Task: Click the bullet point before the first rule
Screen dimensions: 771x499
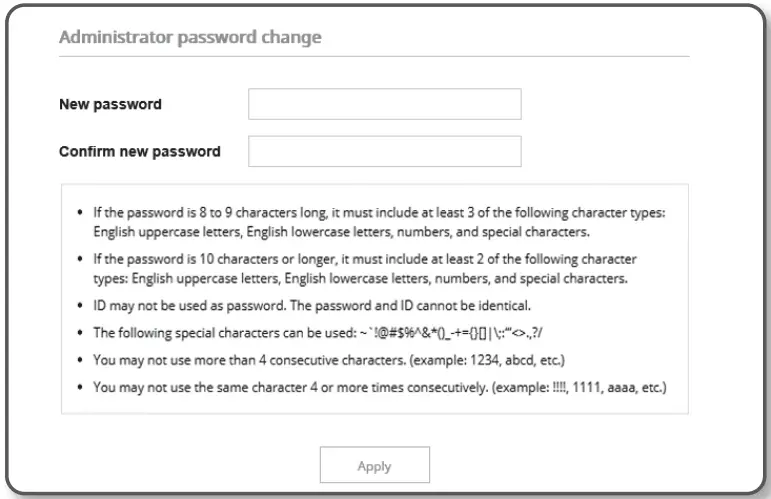Action: point(78,215)
